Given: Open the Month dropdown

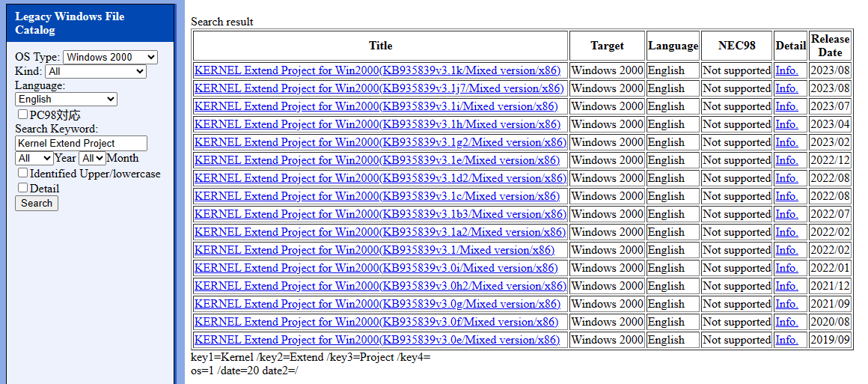Looking at the screenshot, I should coord(91,158).
